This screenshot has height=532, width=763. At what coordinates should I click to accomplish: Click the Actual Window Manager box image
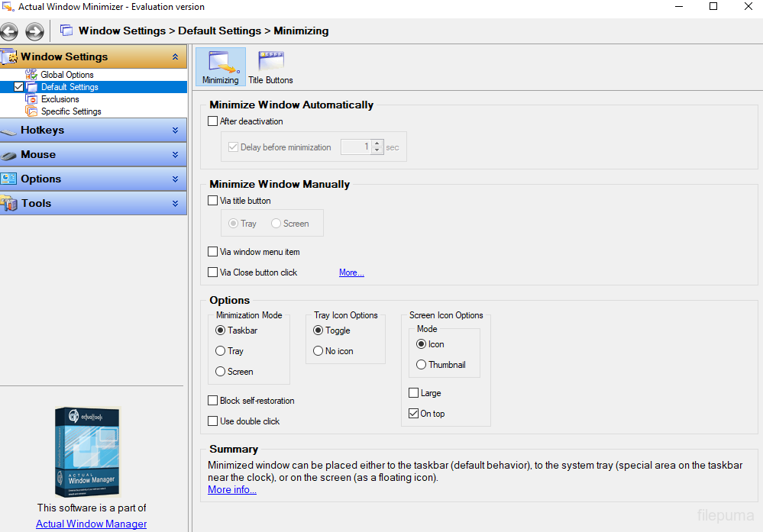[x=86, y=453]
